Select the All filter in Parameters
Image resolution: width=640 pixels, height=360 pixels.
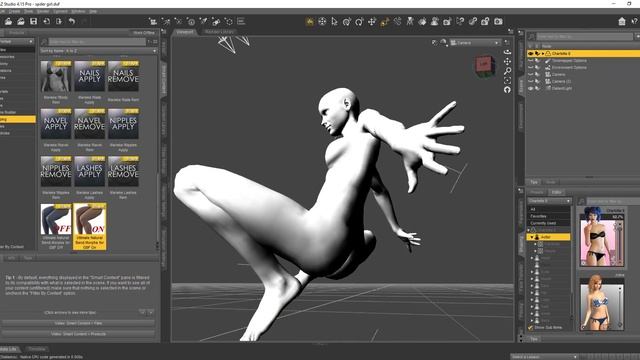549,209
